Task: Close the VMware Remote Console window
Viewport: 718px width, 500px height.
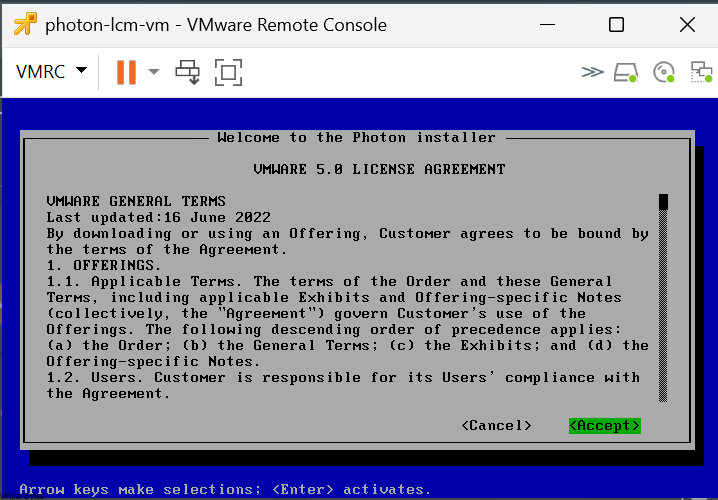Action: (x=687, y=24)
